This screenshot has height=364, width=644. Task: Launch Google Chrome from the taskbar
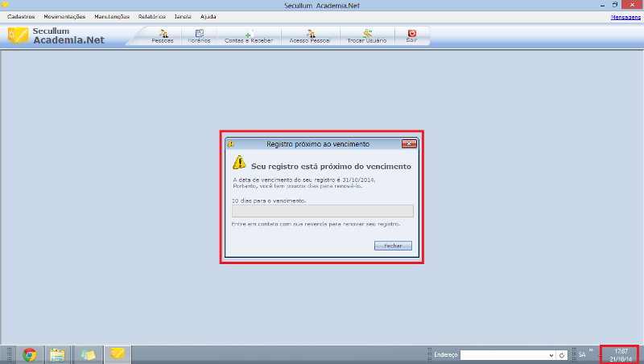pyautogui.click(x=31, y=354)
